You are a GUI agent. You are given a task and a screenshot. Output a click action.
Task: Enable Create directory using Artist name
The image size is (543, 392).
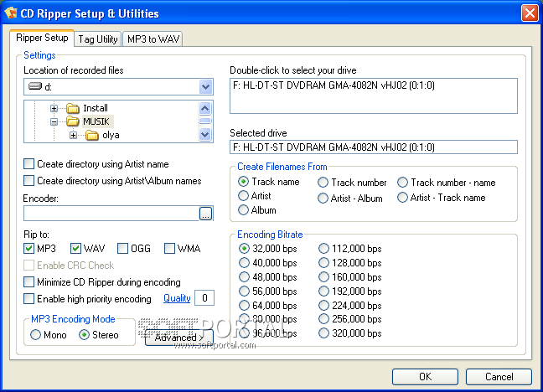coord(28,164)
